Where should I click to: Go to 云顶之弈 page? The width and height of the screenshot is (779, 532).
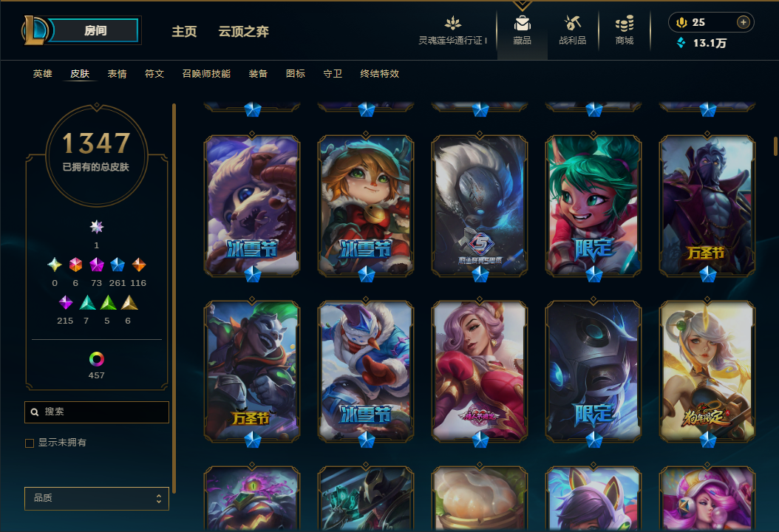tap(243, 31)
